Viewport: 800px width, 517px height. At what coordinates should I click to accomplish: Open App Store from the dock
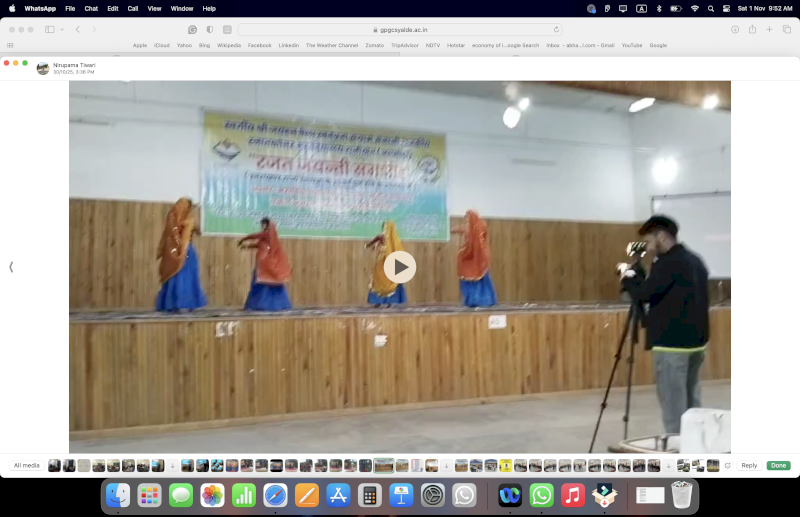(x=338, y=495)
